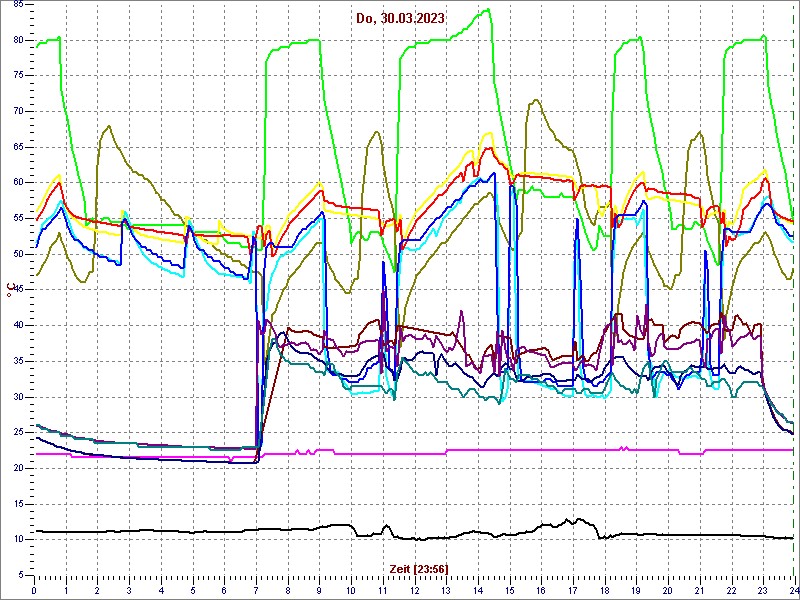Click hour 19 on the time axis
The width and height of the screenshot is (800, 600).
[636, 588]
